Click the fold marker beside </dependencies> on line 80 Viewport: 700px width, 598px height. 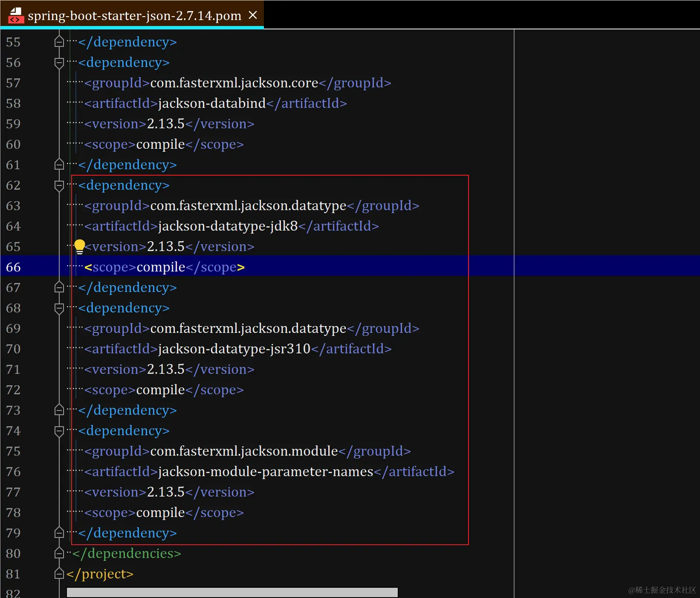[59, 553]
